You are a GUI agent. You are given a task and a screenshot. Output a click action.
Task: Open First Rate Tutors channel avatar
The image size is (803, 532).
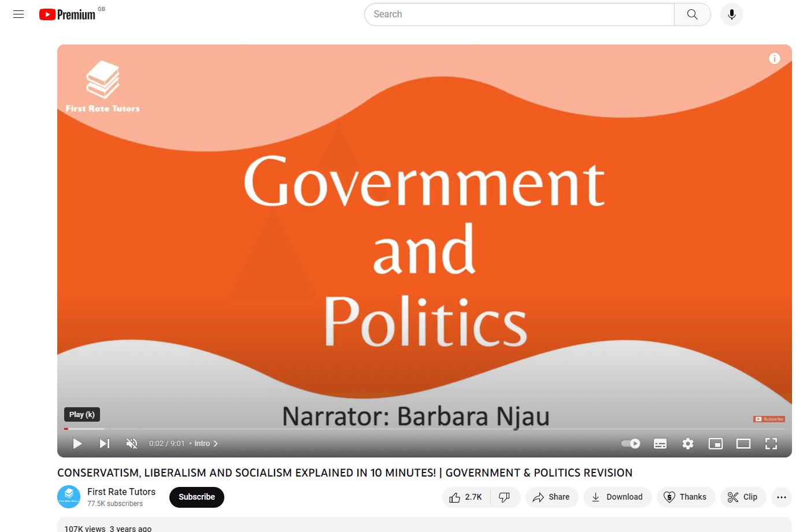pyautogui.click(x=69, y=497)
